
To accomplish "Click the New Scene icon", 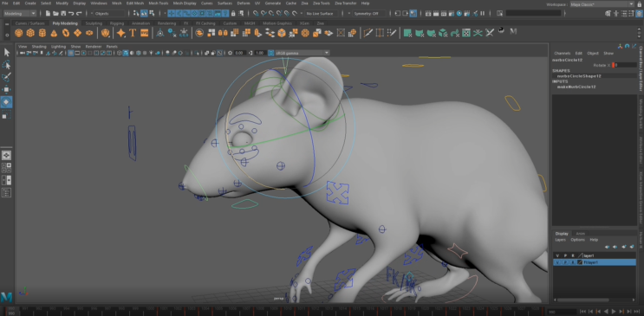I will 48,14.
